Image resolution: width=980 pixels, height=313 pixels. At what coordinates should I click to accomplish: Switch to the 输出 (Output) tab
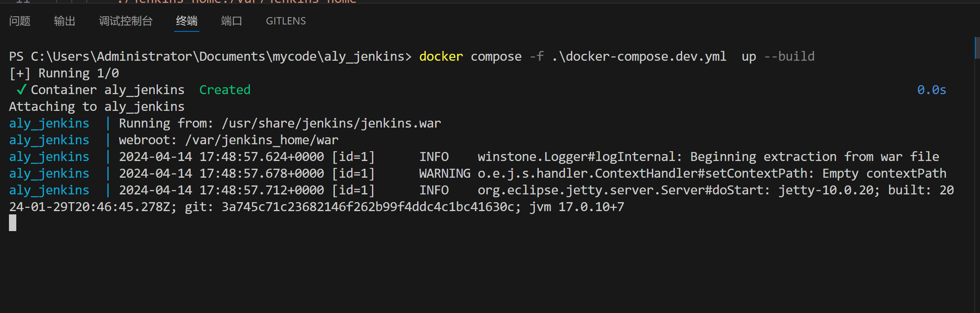point(65,21)
